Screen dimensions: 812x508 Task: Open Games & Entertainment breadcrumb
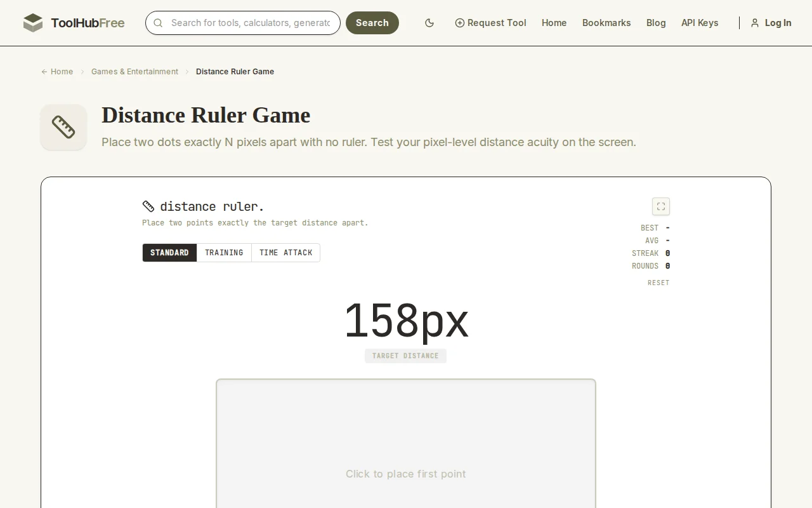[x=134, y=72]
